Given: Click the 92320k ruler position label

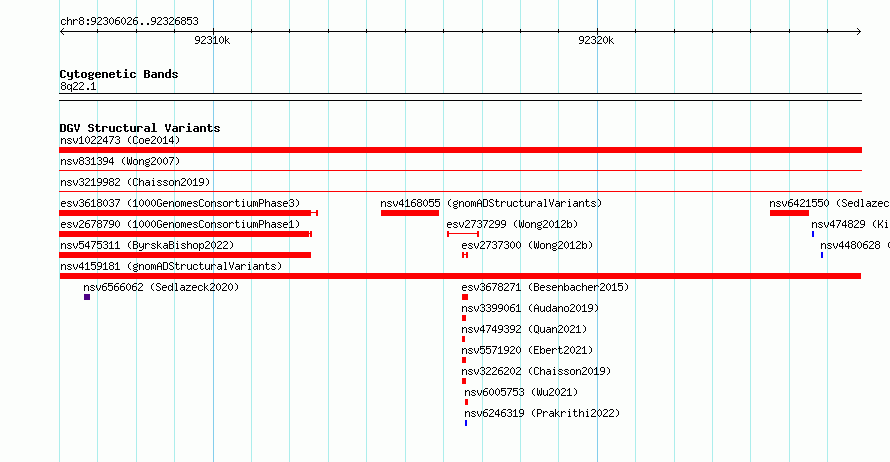Looking at the screenshot, I should (596, 40).
